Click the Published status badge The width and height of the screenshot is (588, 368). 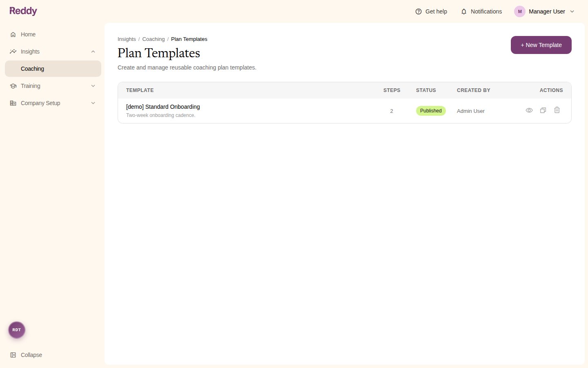[x=431, y=111]
